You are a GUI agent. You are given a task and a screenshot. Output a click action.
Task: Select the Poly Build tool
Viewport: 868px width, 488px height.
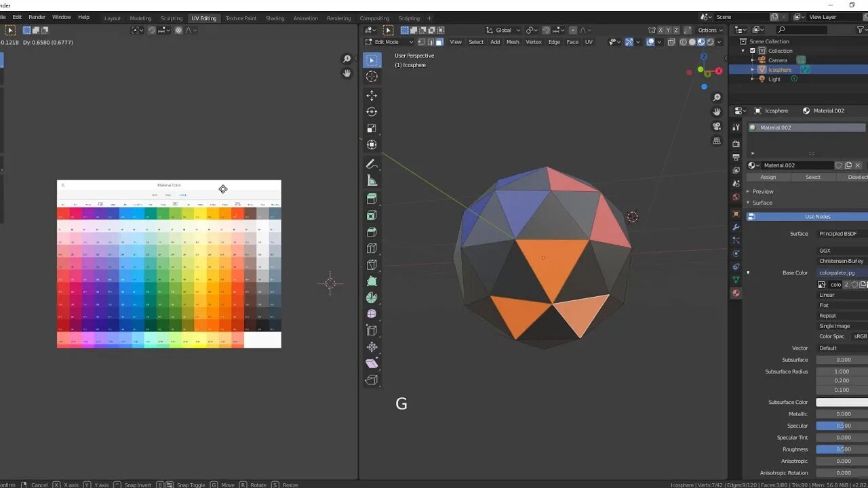point(372,281)
